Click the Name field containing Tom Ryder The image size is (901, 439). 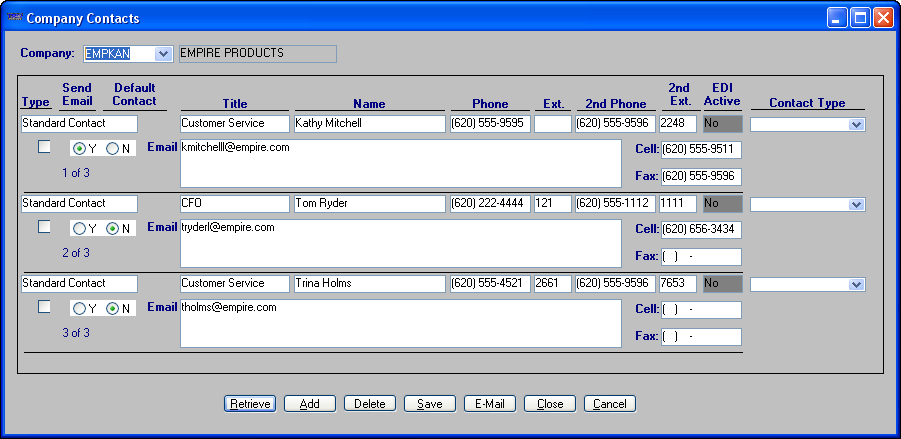[x=368, y=204]
